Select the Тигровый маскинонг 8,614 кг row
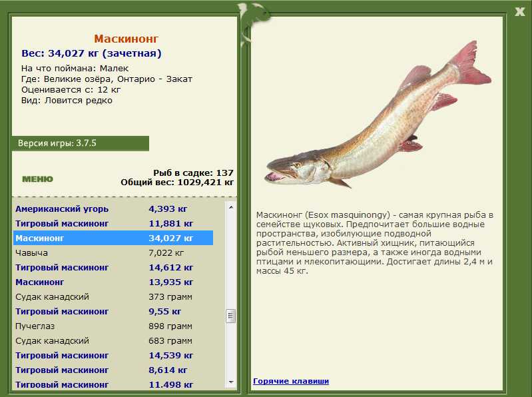Screen dimensions: 532x397 113,370
